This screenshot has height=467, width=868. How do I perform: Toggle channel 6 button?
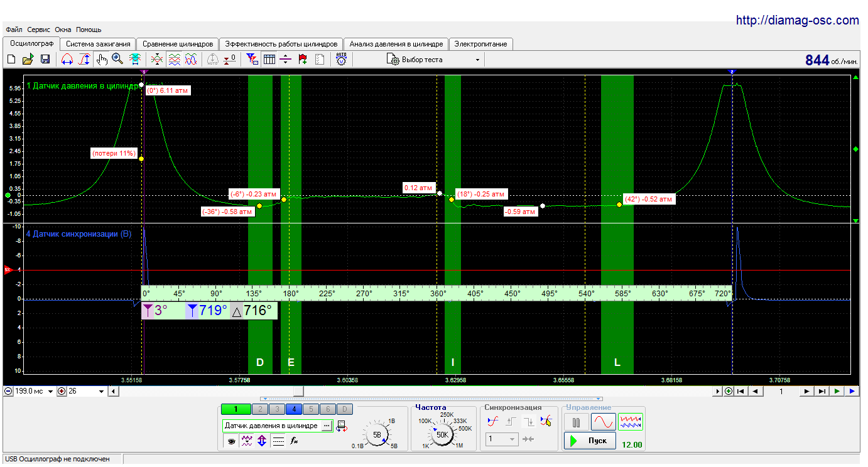[327, 409]
